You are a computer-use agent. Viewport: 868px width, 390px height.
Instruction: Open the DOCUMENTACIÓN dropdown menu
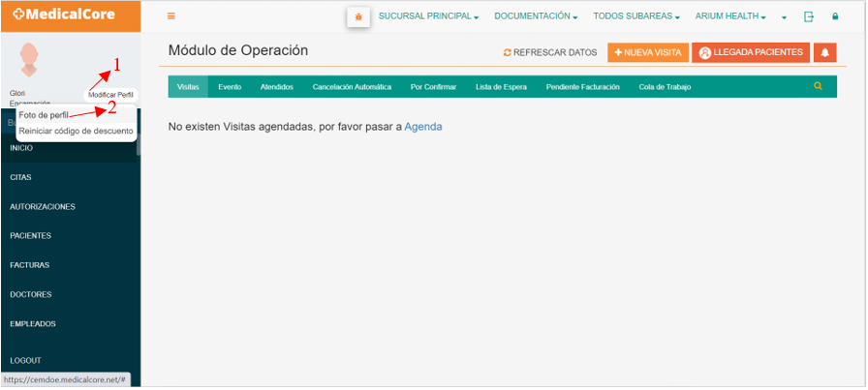coord(536,16)
